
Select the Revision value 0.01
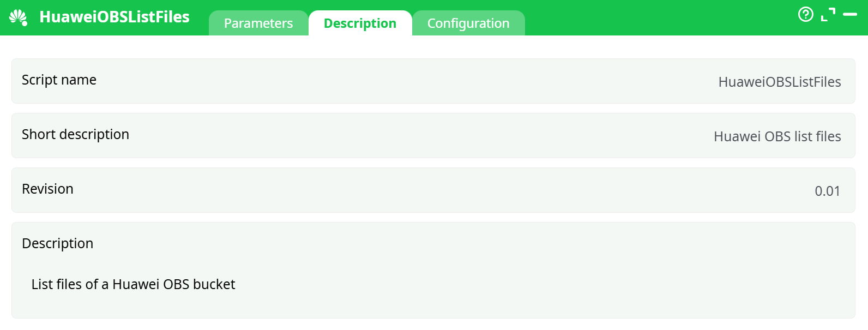coord(827,191)
